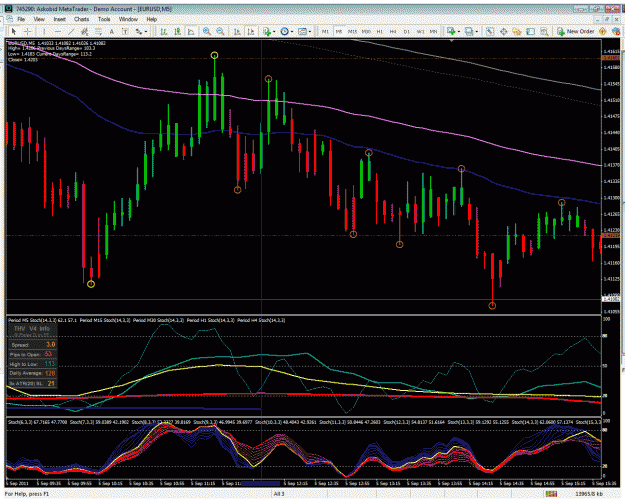This screenshot has width=625, height=502.
Task: Click the chart document icon beside File
Action: 9,19
